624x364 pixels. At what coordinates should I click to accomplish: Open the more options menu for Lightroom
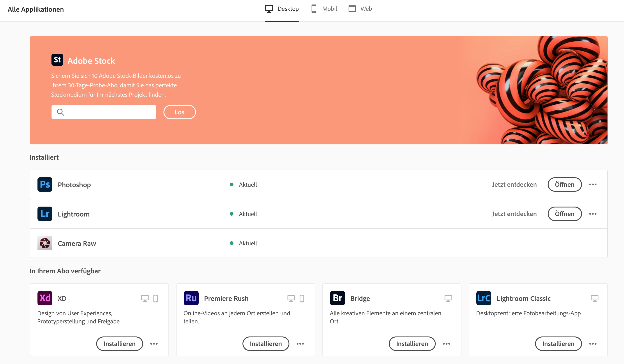(593, 214)
